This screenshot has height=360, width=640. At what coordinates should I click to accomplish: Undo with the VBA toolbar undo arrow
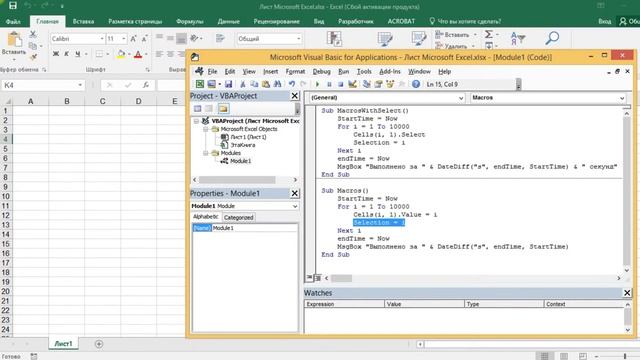[291, 84]
